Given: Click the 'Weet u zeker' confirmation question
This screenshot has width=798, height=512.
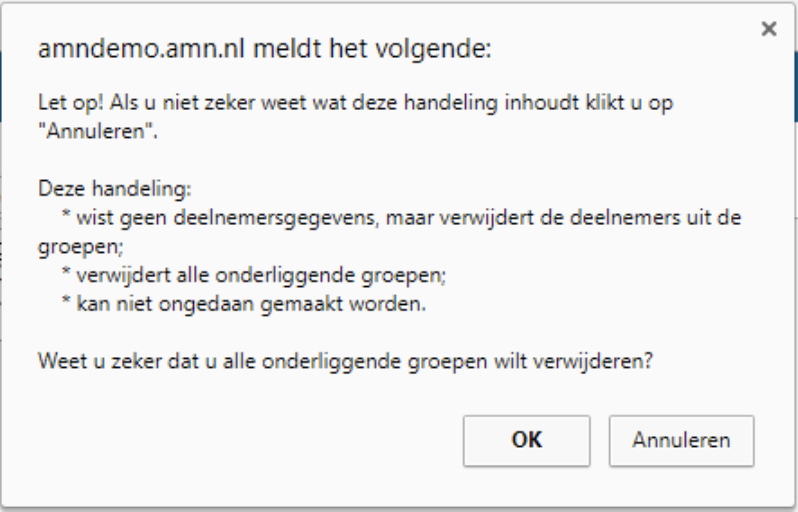Looking at the screenshot, I should point(346,362).
